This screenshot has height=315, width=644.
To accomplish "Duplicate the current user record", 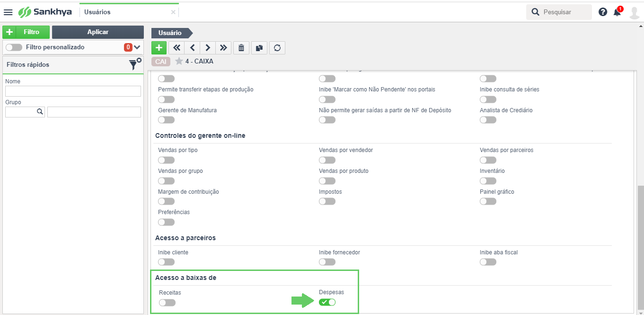I will tap(259, 47).
